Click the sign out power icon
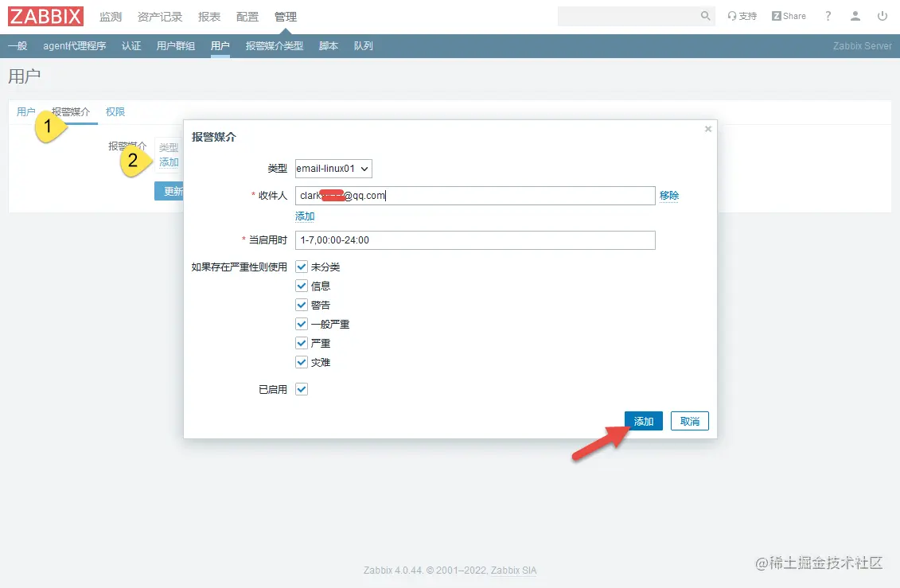The height and width of the screenshot is (588, 900). coord(882,16)
